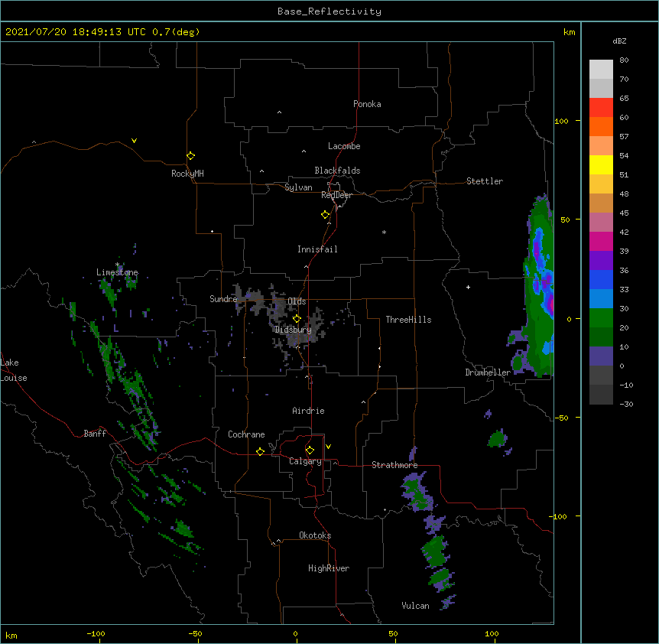Click the yellow marker west of Calgary
Screen dimensions: 659x644
tap(260, 451)
